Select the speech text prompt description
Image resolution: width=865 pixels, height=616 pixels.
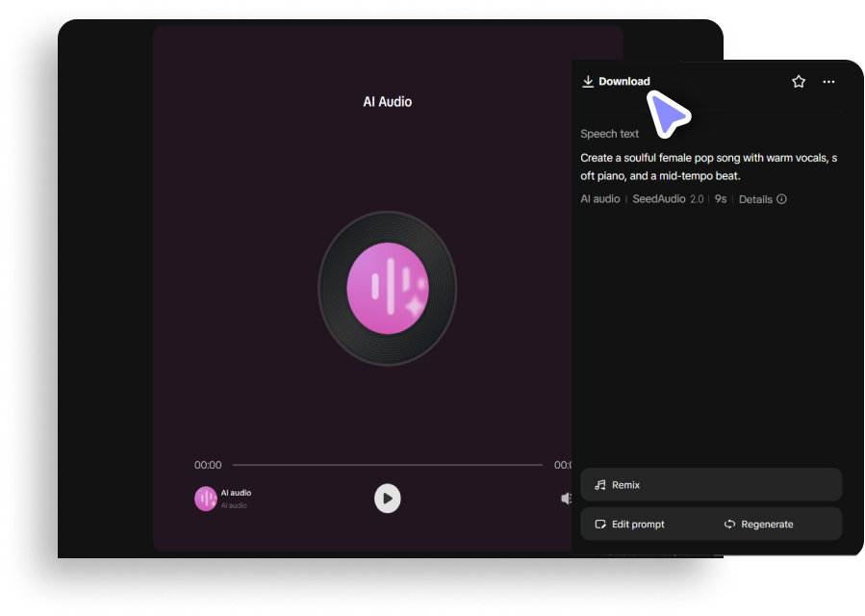coord(709,167)
